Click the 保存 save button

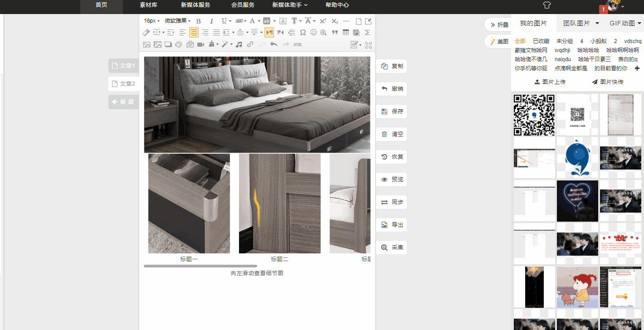(391, 112)
